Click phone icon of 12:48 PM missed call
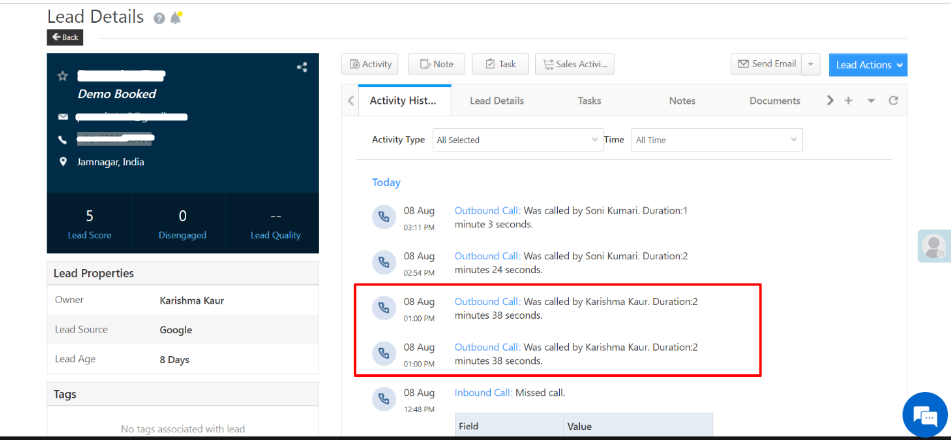The image size is (951, 440). pyautogui.click(x=383, y=399)
